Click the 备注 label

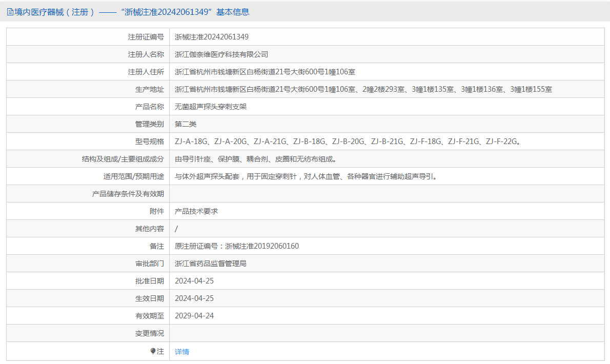tap(157, 246)
